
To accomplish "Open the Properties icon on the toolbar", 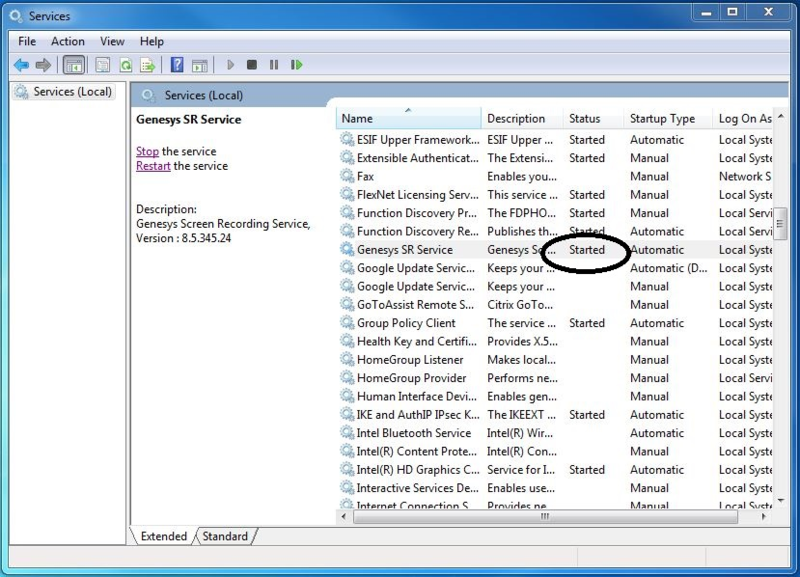I will point(102,65).
